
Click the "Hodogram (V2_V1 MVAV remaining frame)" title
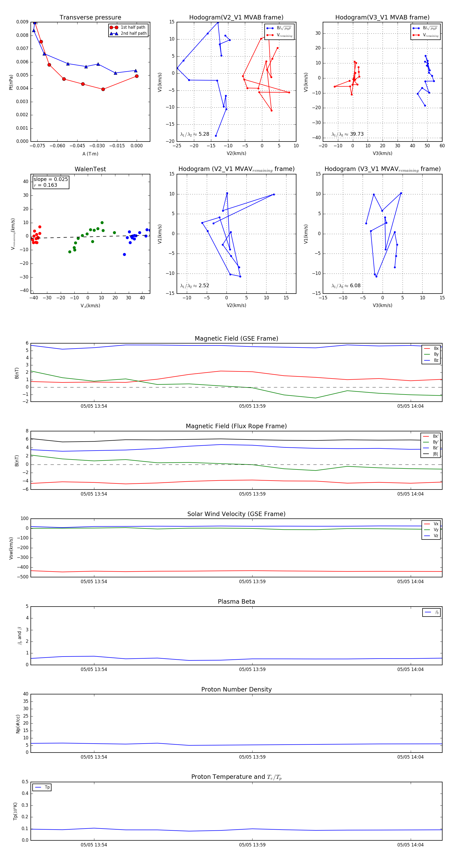click(236, 169)
